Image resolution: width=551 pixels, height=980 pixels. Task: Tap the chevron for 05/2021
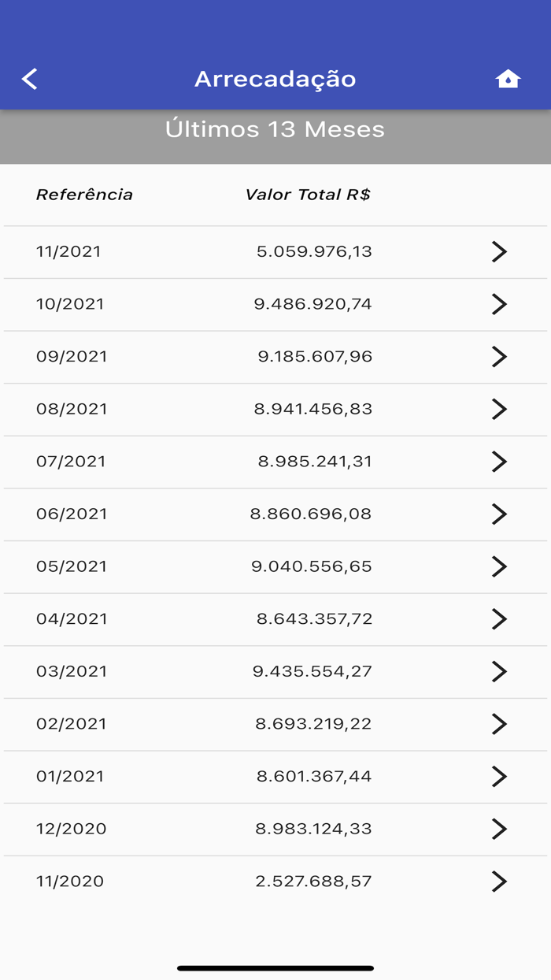499,566
